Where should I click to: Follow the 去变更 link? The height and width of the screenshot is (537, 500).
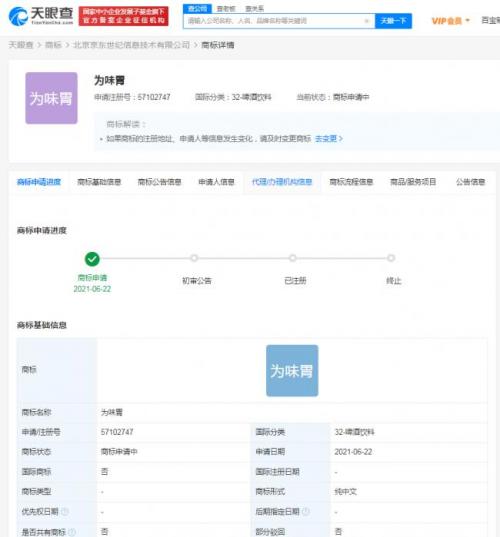pyautogui.click(x=328, y=139)
